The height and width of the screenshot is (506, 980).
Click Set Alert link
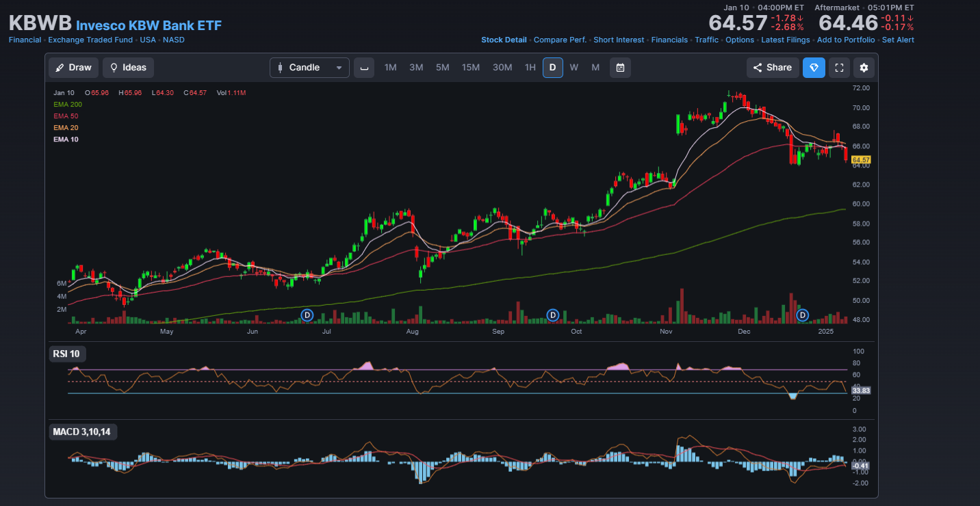898,40
